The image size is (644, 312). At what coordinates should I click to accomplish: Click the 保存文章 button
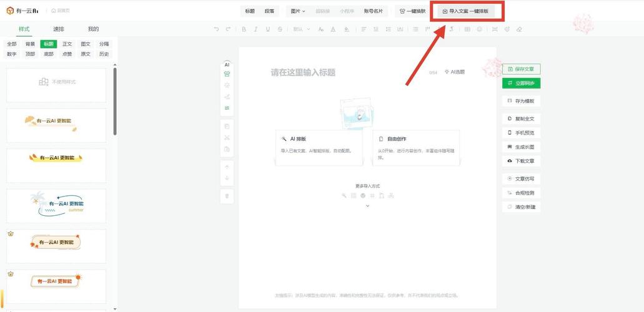(x=521, y=69)
